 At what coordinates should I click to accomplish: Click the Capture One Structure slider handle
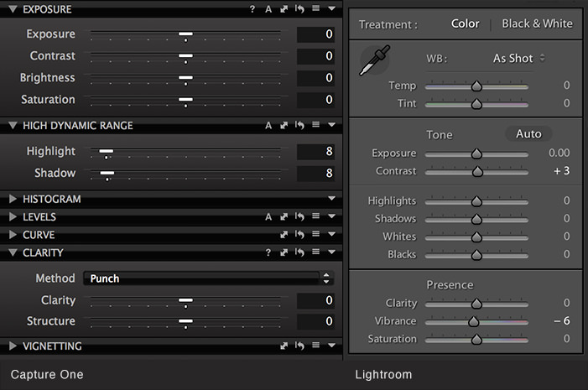(185, 321)
